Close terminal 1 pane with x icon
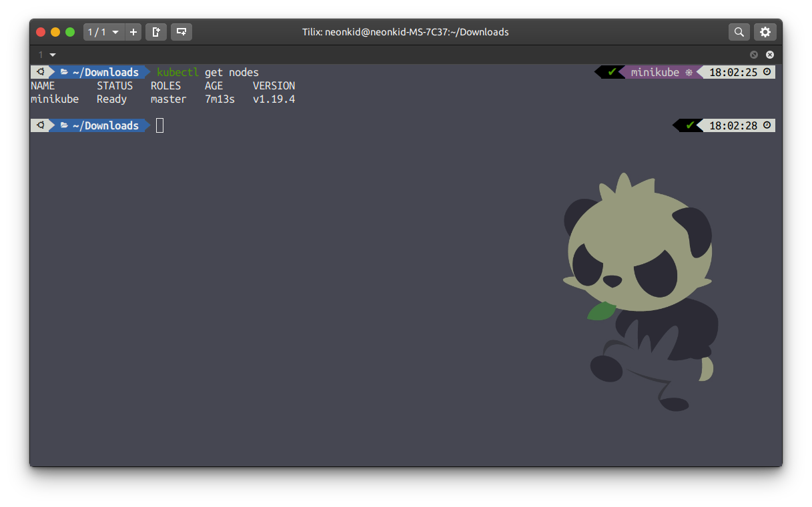This screenshot has height=507, width=812. [770, 55]
